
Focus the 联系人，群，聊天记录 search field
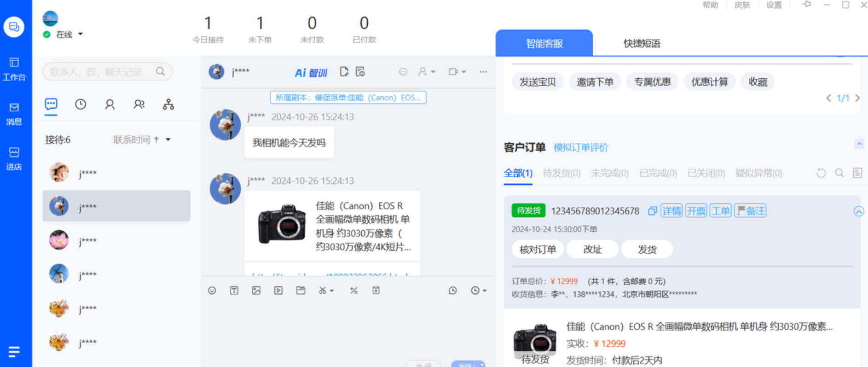coord(107,71)
